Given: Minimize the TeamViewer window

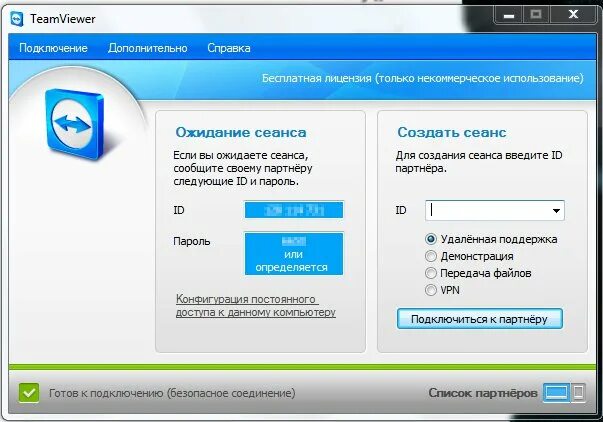Looking at the screenshot, I should coord(509,15).
